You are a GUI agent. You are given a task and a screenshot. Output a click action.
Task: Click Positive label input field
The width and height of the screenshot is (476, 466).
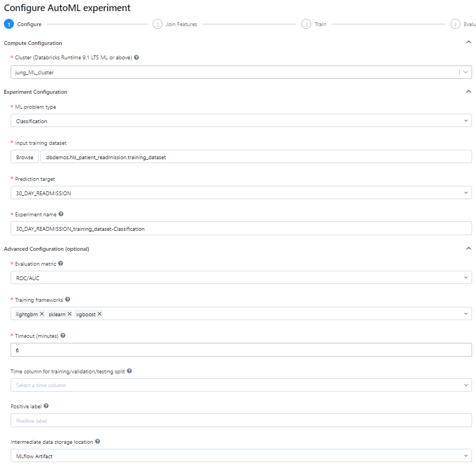241,421
